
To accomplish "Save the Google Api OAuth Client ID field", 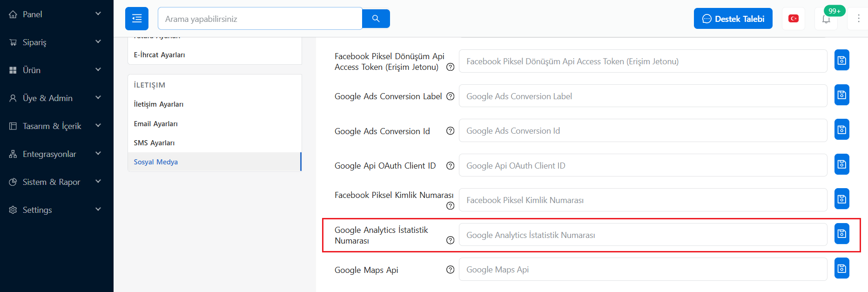I will (842, 164).
